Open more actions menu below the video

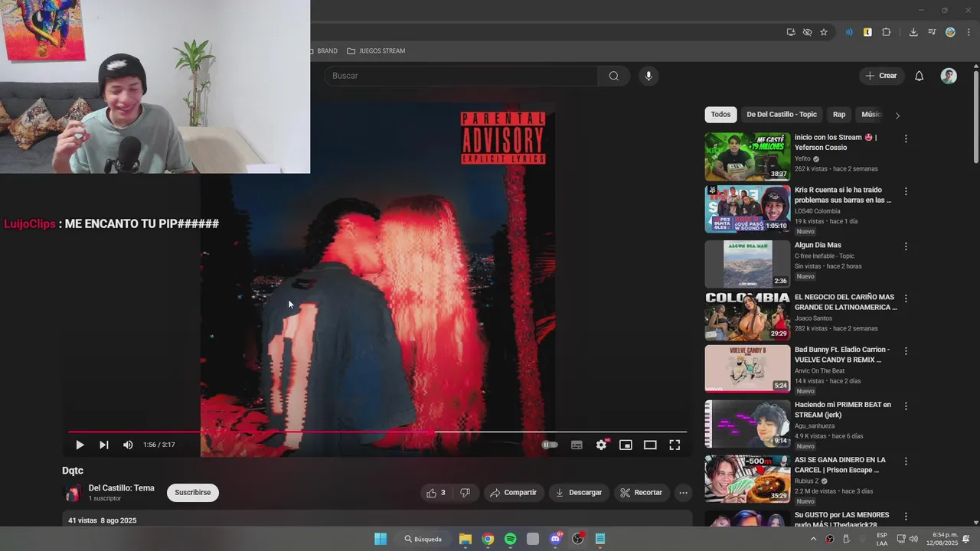click(x=683, y=493)
